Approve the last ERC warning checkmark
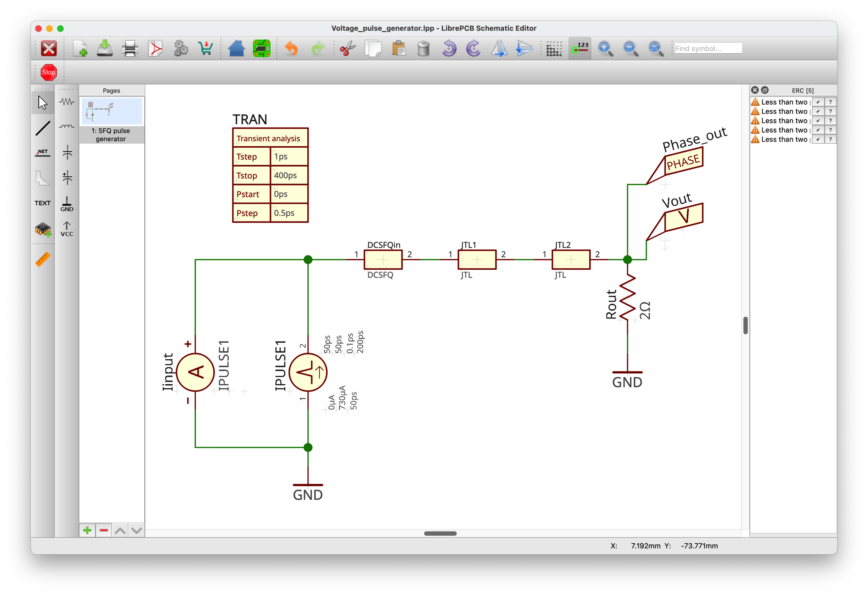Viewport: 868px width, 595px height. pos(818,139)
